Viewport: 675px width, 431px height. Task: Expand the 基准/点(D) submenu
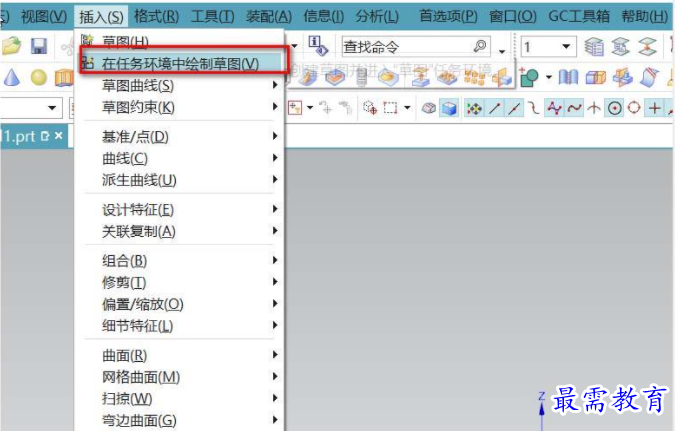point(276,136)
